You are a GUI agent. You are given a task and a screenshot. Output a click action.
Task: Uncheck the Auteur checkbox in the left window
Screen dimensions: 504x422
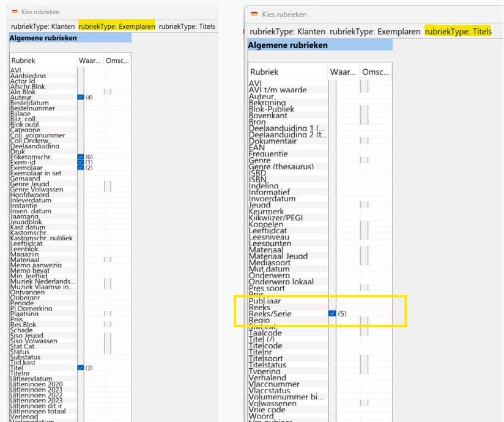[81, 97]
